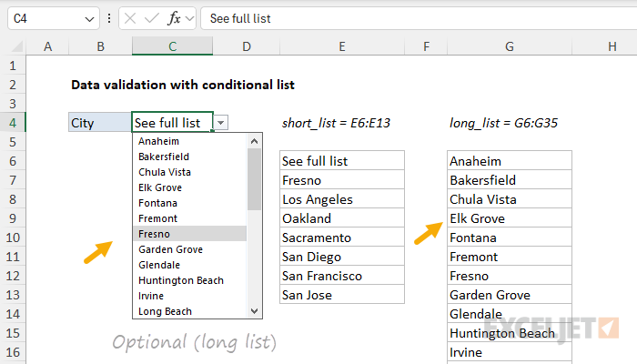Select column G header
The width and height of the screenshot is (637, 364).
(x=510, y=46)
